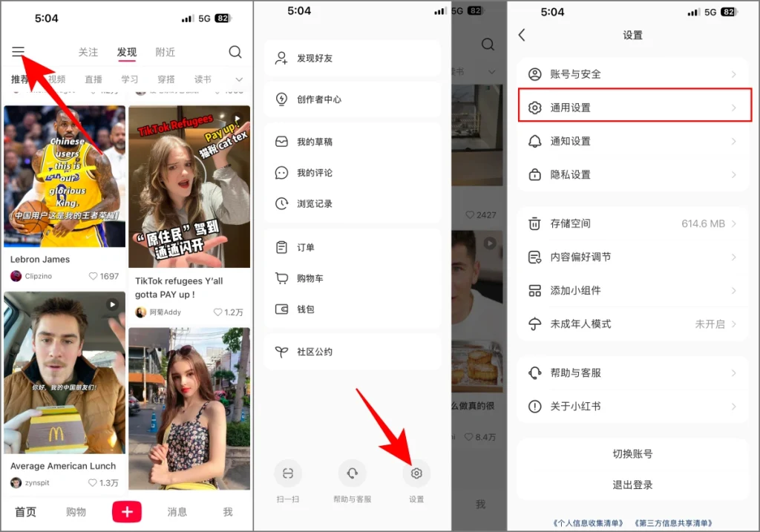
Task: Tap the trash icon beside 存储空间
Action: (x=534, y=224)
